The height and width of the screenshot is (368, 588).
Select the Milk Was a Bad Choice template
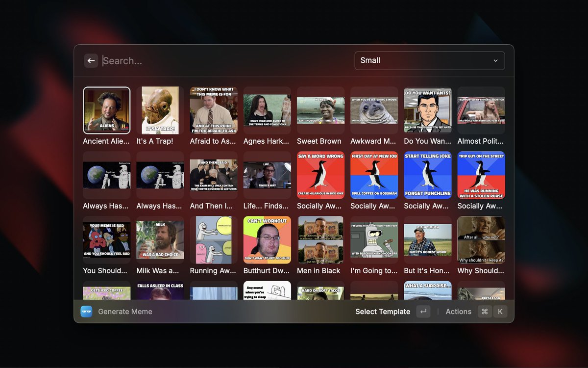(x=160, y=240)
